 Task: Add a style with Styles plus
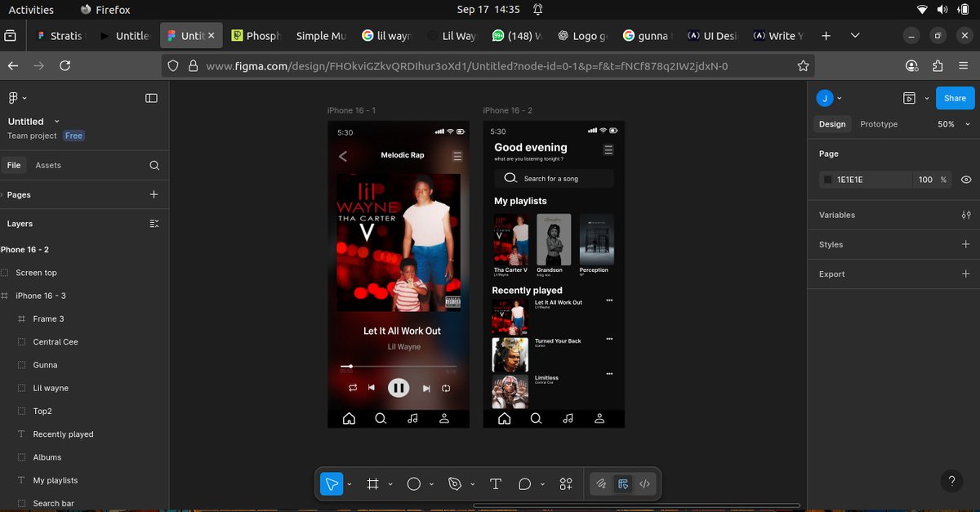point(966,244)
